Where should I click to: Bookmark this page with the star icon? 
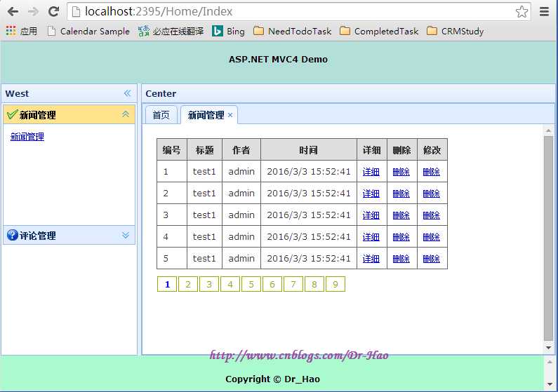522,12
